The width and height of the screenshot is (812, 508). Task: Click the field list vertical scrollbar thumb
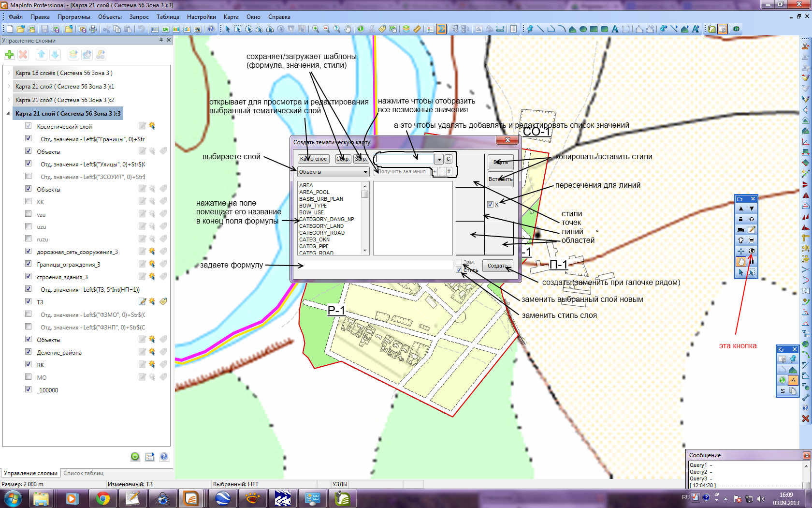(365, 194)
